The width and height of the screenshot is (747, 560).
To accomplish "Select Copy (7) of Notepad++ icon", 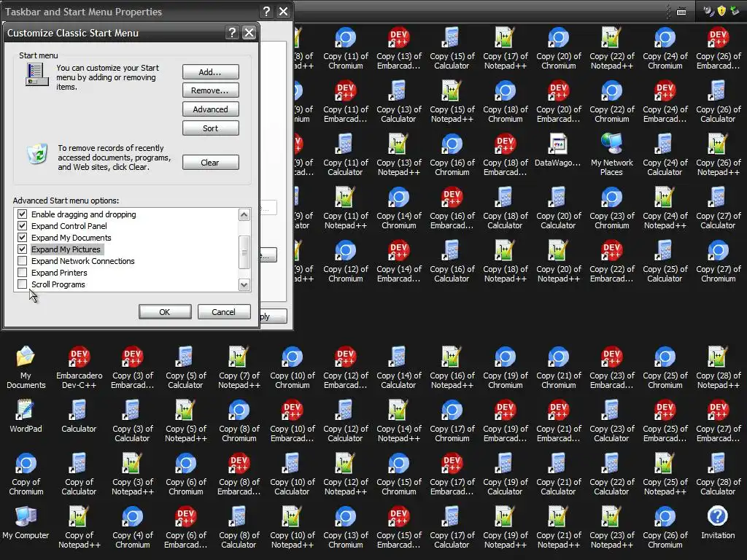I will click(239, 367).
